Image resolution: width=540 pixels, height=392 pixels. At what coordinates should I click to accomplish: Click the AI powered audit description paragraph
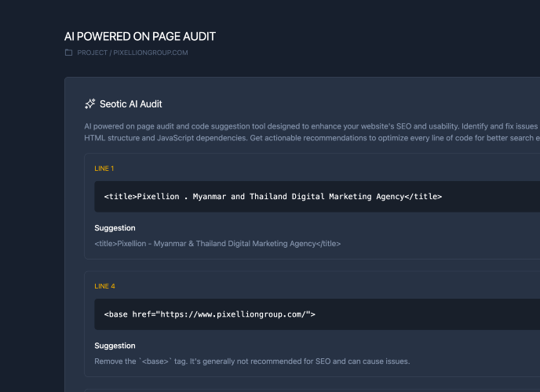click(x=312, y=132)
